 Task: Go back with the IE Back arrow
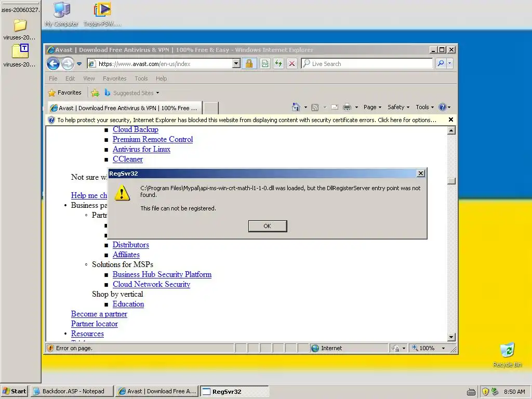coord(53,63)
